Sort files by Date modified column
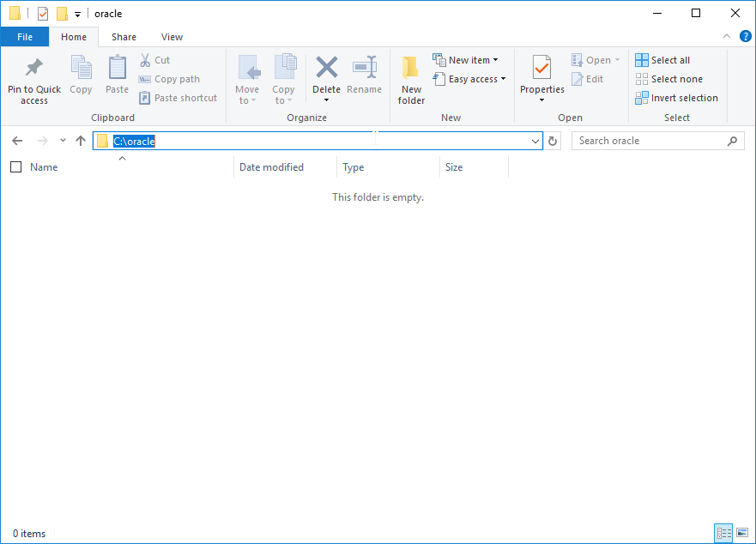756x544 pixels. (x=271, y=167)
